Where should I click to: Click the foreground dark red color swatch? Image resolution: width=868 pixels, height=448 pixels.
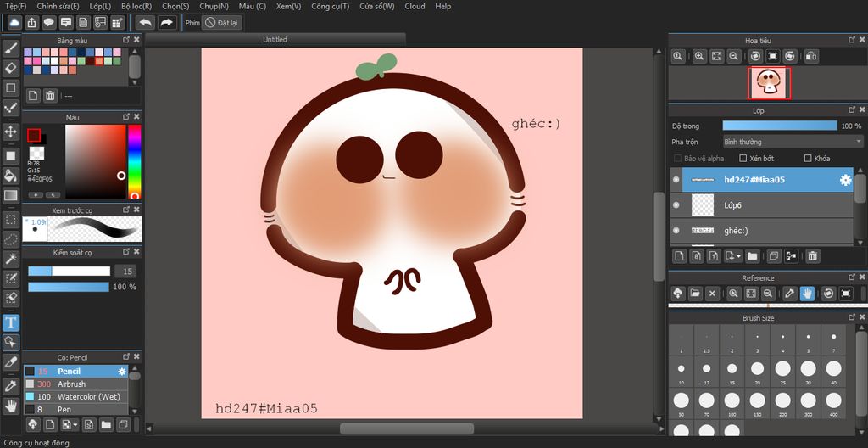click(x=34, y=135)
